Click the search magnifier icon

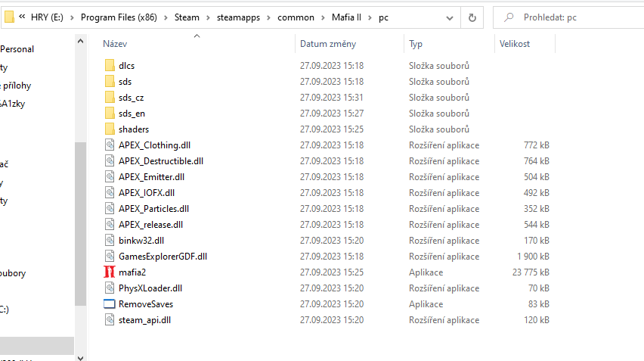coord(509,17)
